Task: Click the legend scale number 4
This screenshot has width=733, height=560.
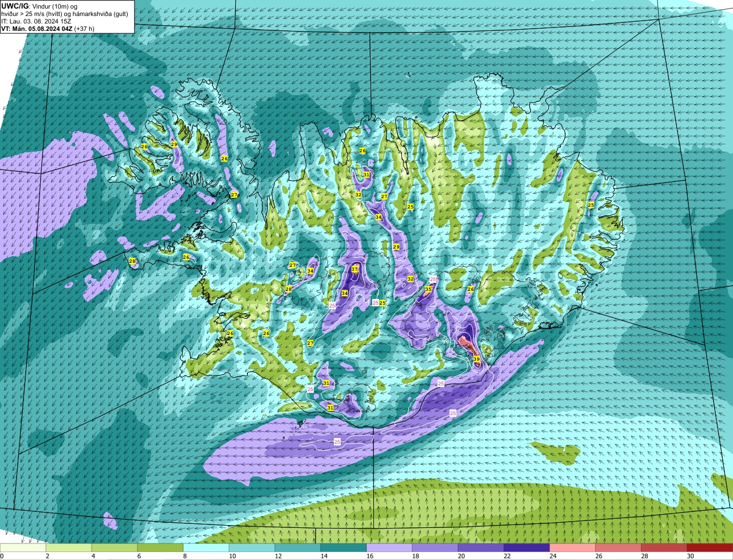Action: pos(93,556)
